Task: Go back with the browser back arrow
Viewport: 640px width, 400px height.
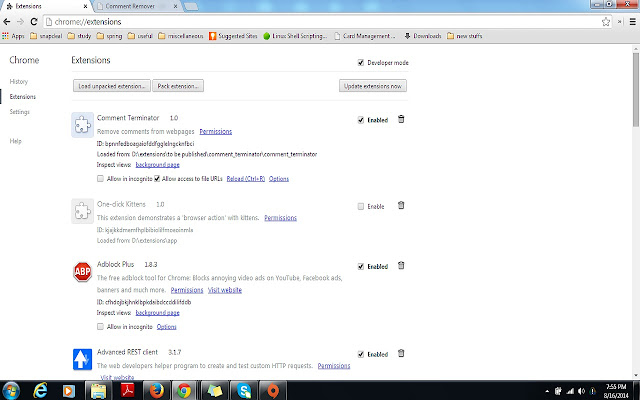Action: pyautogui.click(x=7, y=22)
